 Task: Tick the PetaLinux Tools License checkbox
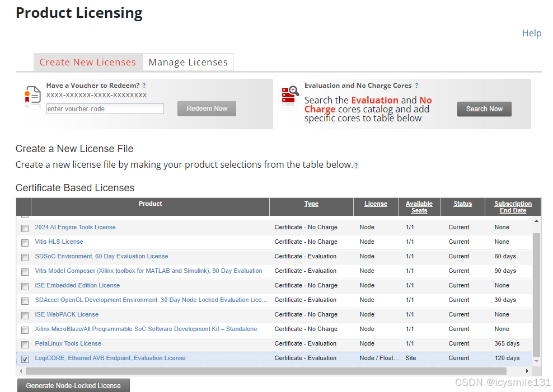pyautogui.click(x=25, y=344)
